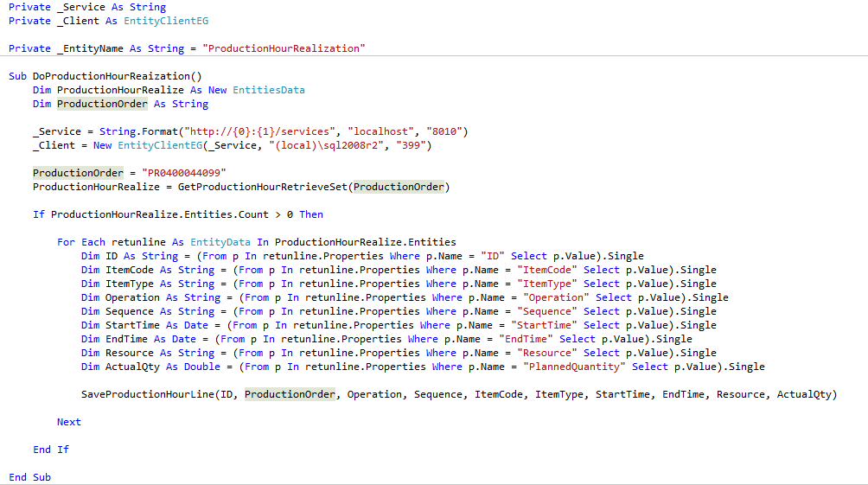Click GetProductionHourRetrieveSet function call
Screen dimensions: 868x485
[263, 187]
